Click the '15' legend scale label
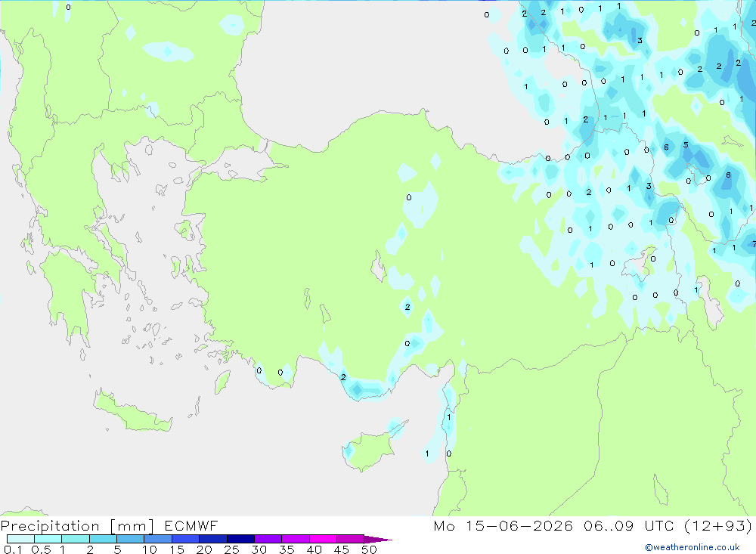Viewport: 756px width, 554px height. (177, 549)
